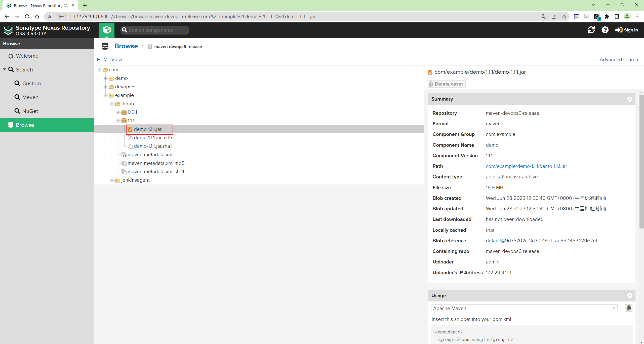This screenshot has width=644, height=344.
Task: Expand the jenkinsagent folder
Action: pyautogui.click(x=112, y=180)
